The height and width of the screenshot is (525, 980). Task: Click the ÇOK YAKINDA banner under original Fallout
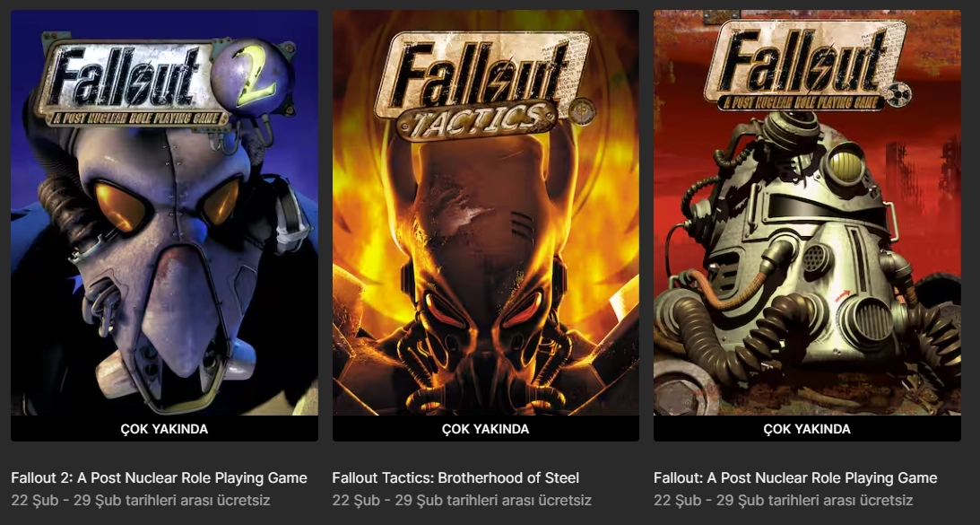[807, 429]
